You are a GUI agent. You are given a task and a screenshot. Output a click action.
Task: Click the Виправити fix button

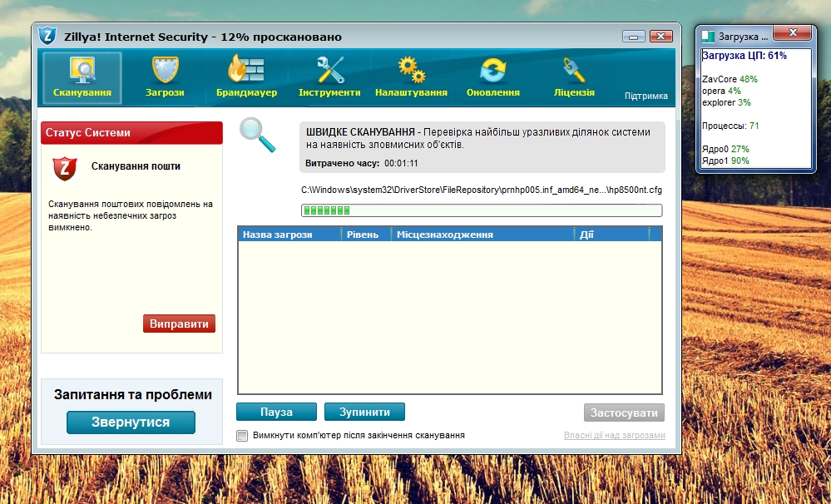179,324
